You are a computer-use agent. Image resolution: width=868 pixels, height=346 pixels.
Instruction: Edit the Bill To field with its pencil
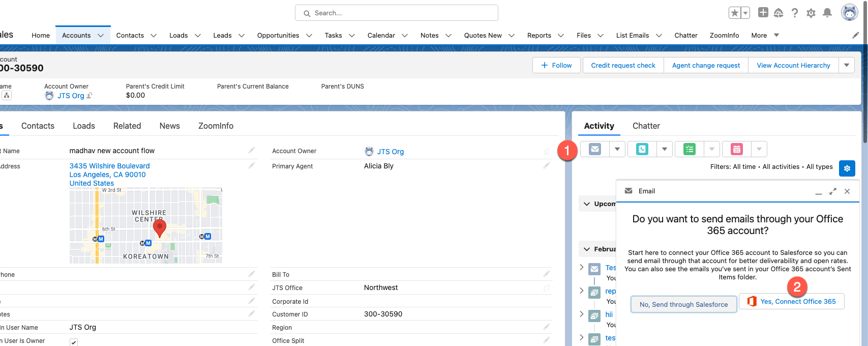(547, 274)
